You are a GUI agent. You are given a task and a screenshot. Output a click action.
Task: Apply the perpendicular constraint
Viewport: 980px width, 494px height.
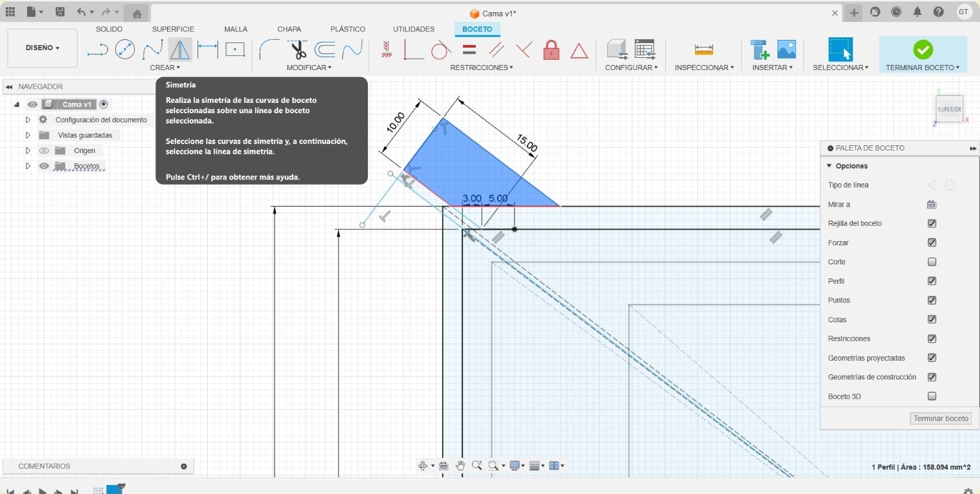523,50
